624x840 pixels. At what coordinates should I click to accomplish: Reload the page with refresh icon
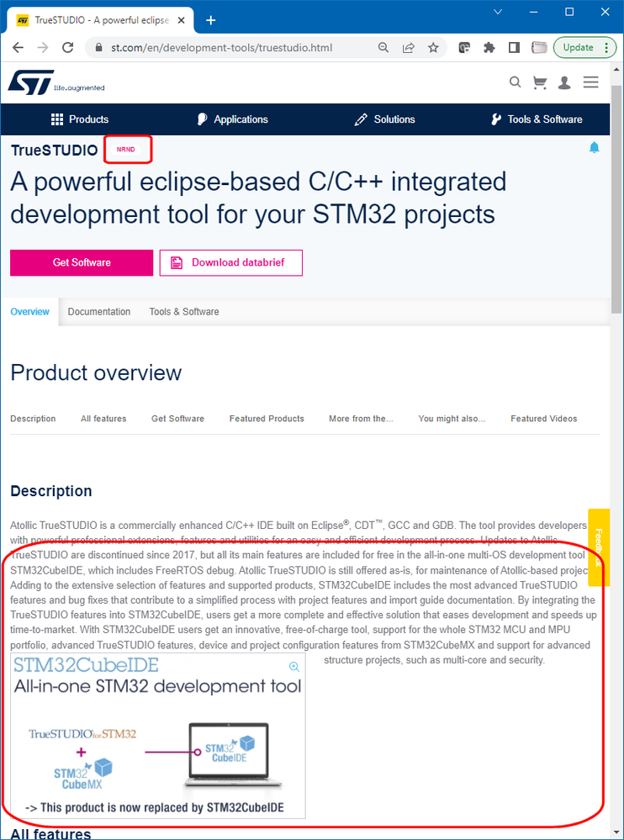click(x=67, y=48)
